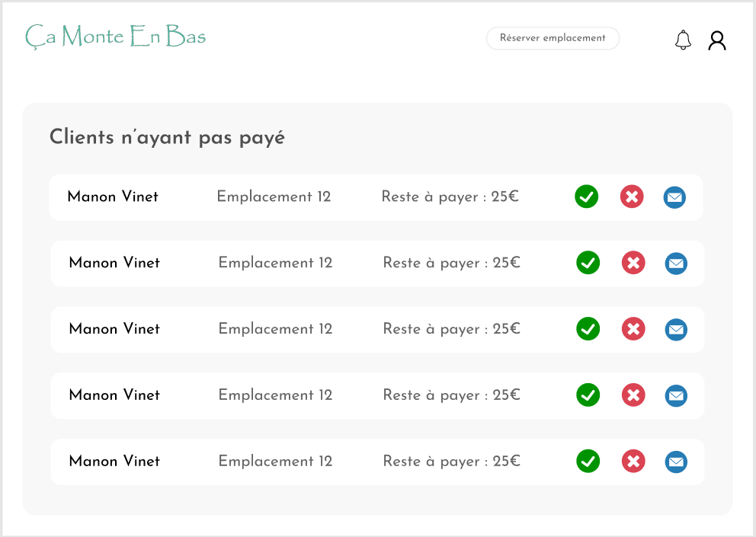This screenshot has height=537, width=756.
Task: Cancel third row client via red cross
Action: pyautogui.click(x=633, y=330)
